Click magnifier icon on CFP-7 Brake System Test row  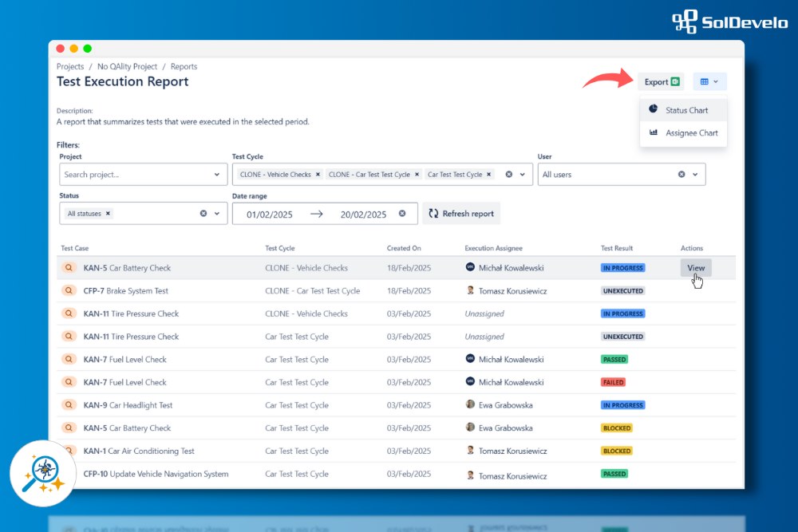[69, 291]
